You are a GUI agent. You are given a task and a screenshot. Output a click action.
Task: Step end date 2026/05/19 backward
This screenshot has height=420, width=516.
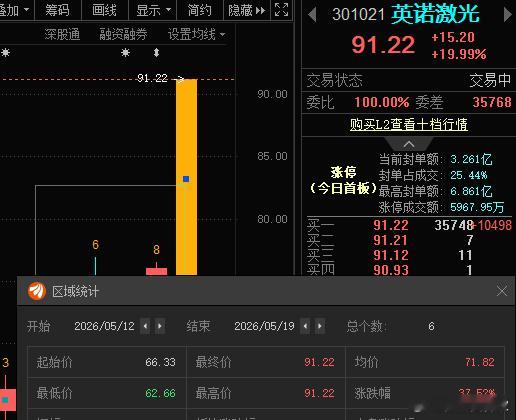[x=305, y=326]
